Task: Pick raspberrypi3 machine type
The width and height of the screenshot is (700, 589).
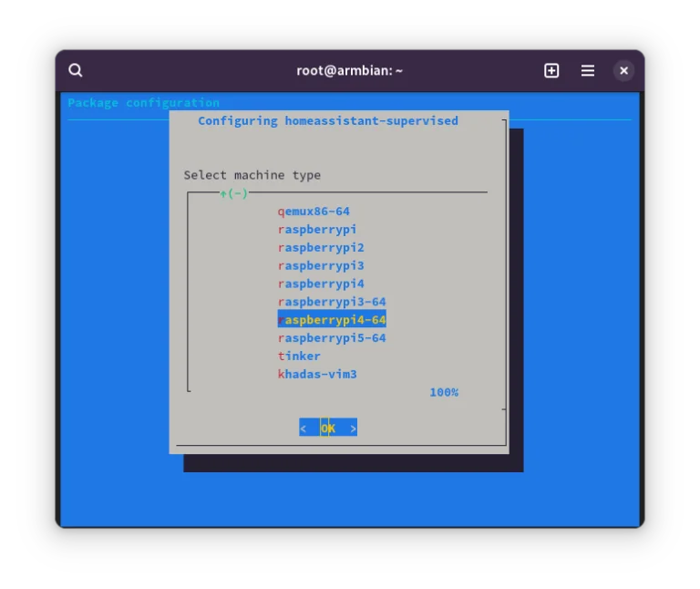Action: [321, 265]
